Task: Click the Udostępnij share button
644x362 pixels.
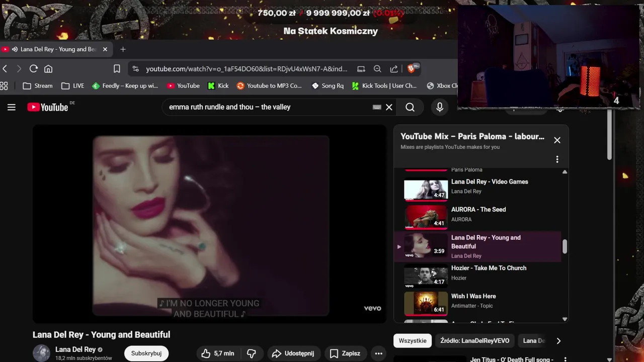Action: [x=293, y=353]
